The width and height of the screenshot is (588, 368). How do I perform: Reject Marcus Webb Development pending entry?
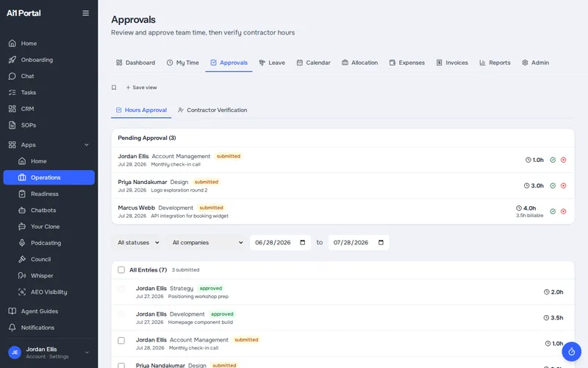pyautogui.click(x=563, y=211)
